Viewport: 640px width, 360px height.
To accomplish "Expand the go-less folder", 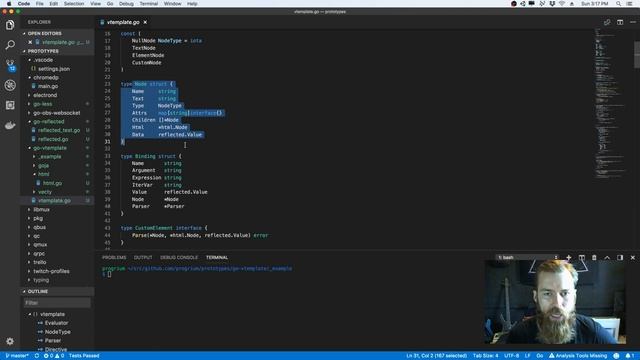I will 42,104.
